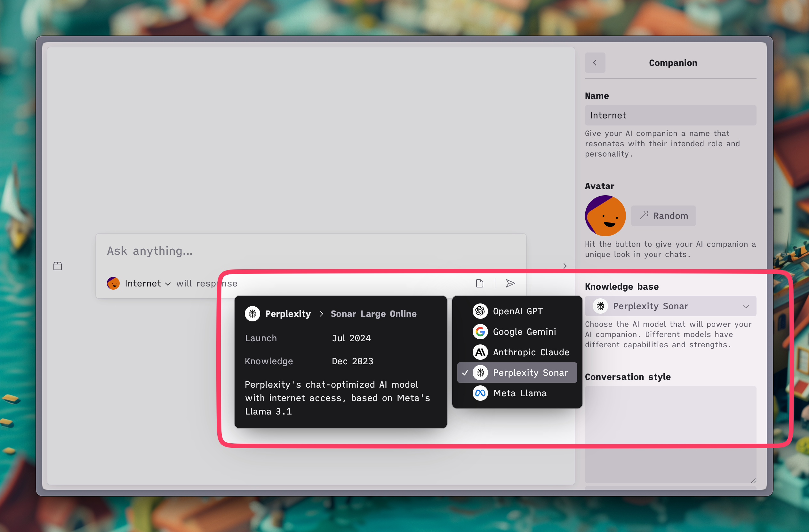809x532 pixels.
Task: Click the Internet companion avatar in chat input
Action: (x=113, y=283)
